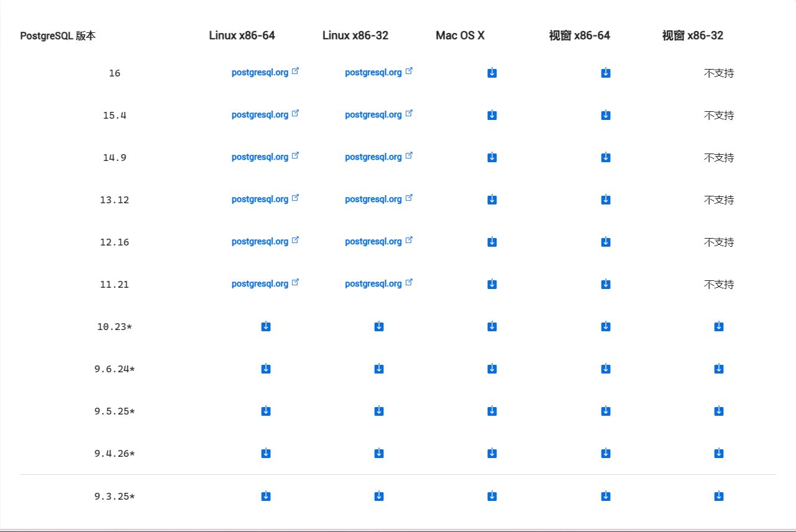Download PostgreSQL 14.9 for Mac OS X
The width and height of the screenshot is (796, 532).
click(492, 157)
